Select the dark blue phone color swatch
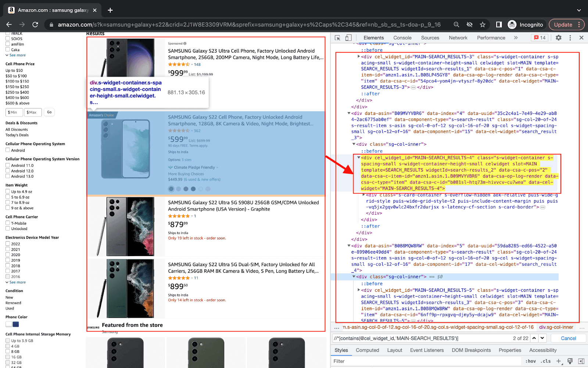 coord(16,324)
